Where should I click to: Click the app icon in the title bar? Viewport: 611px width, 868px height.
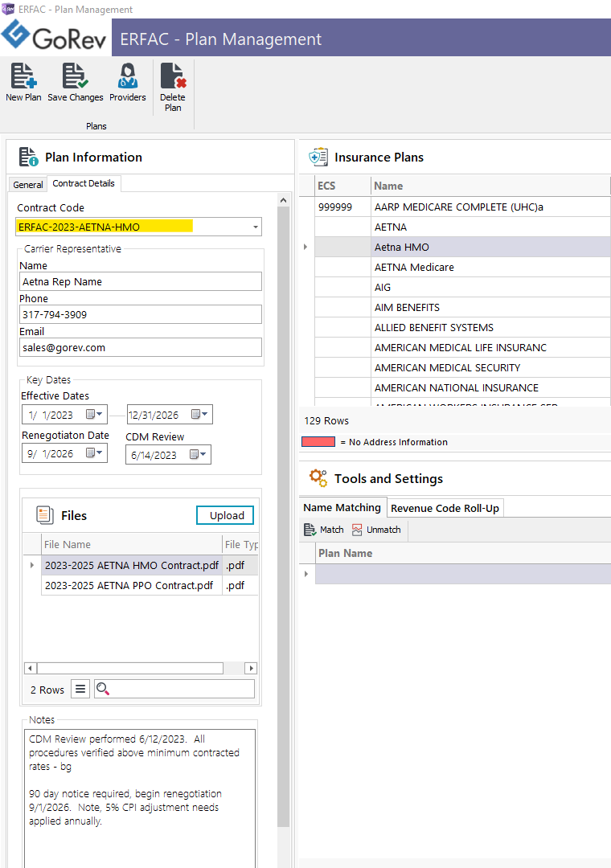coord(8,9)
